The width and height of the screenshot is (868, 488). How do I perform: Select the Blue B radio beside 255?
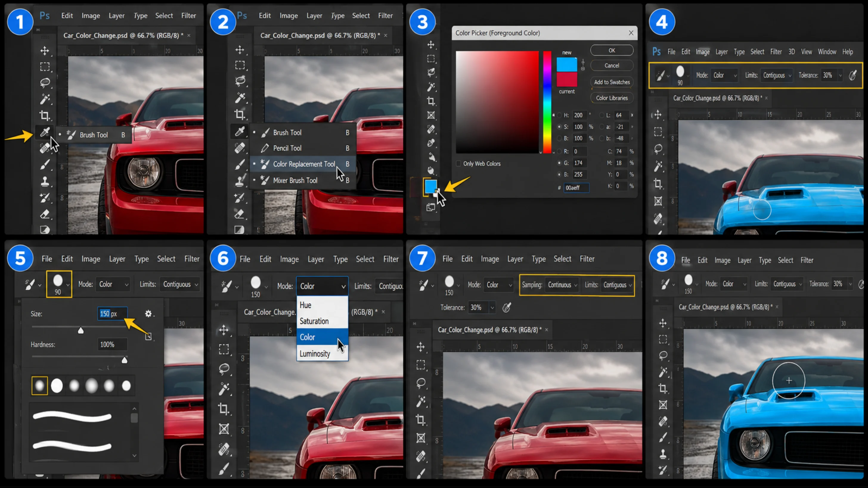559,175
